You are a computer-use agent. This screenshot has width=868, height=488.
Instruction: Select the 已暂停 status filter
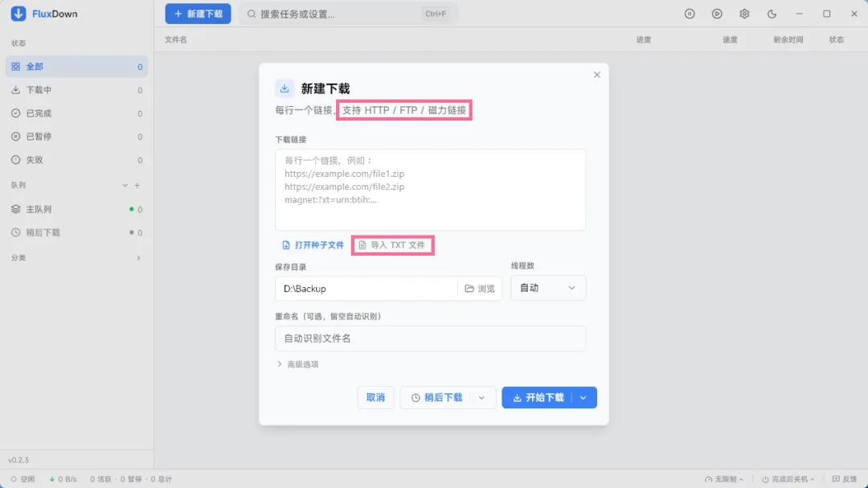77,136
